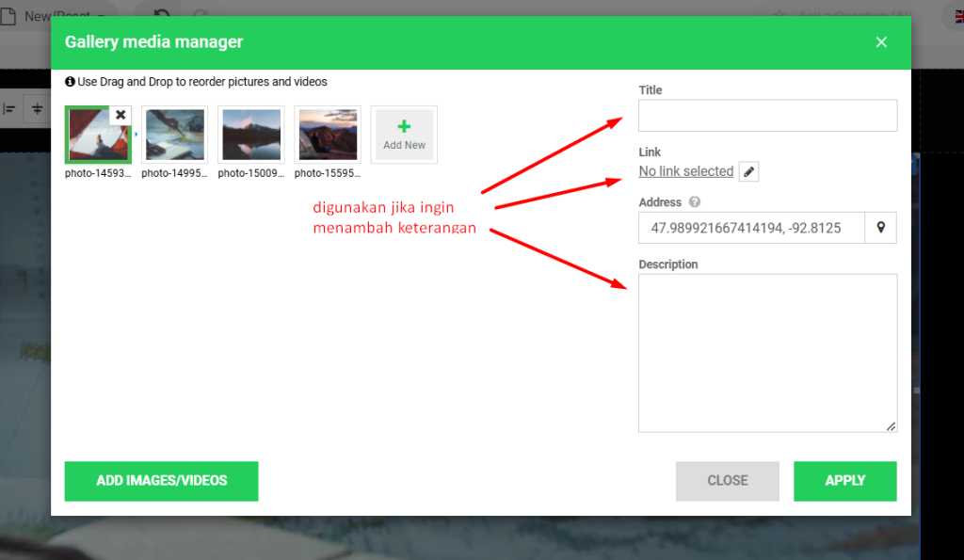Select the photo-15595 thumbnail
The height and width of the screenshot is (560, 964).
pos(328,135)
